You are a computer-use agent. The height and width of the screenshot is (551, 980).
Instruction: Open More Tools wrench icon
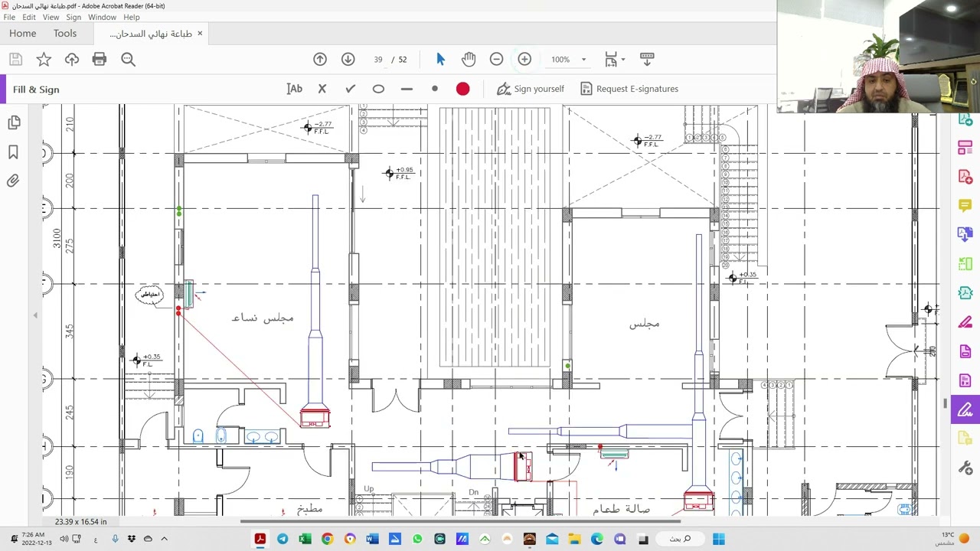click(965, 468)
